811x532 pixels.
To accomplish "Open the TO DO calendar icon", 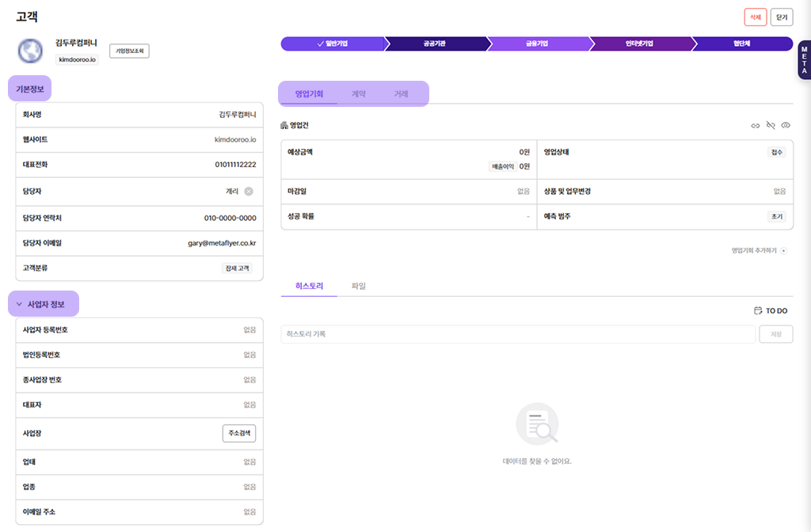I will (x=758, y=311).
